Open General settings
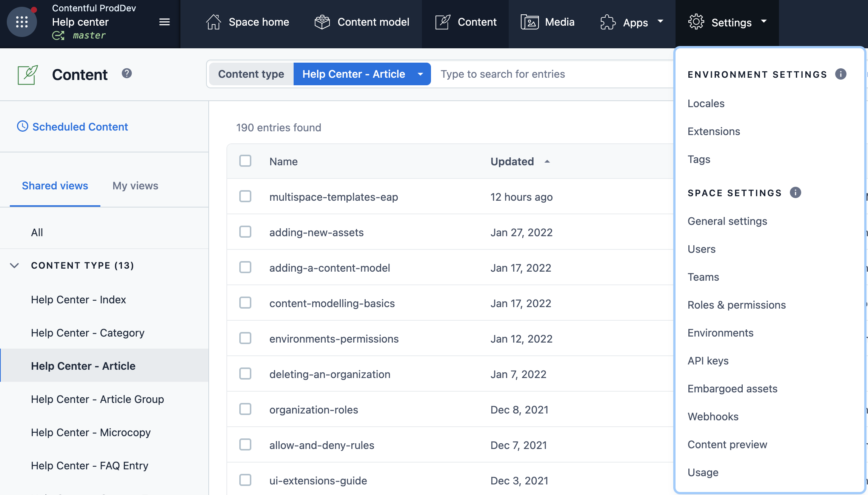Viewport: 868px width, 495px height. pos(727,221)
